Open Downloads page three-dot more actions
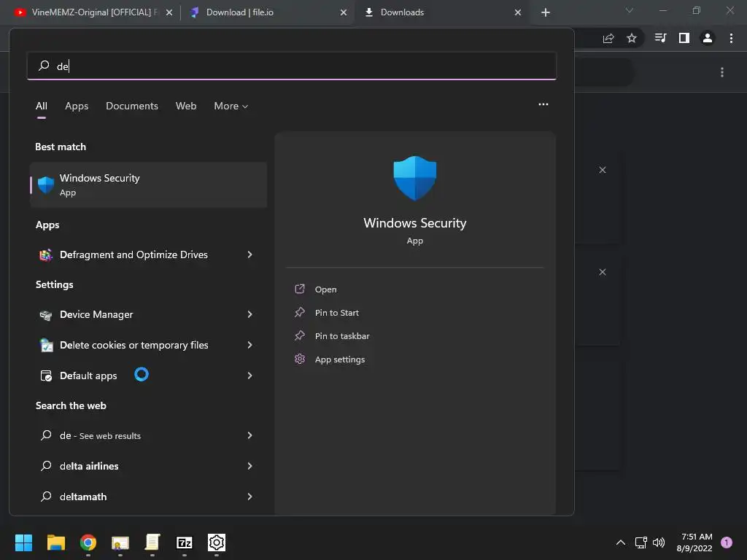747x560 pixels. point(722,72)
